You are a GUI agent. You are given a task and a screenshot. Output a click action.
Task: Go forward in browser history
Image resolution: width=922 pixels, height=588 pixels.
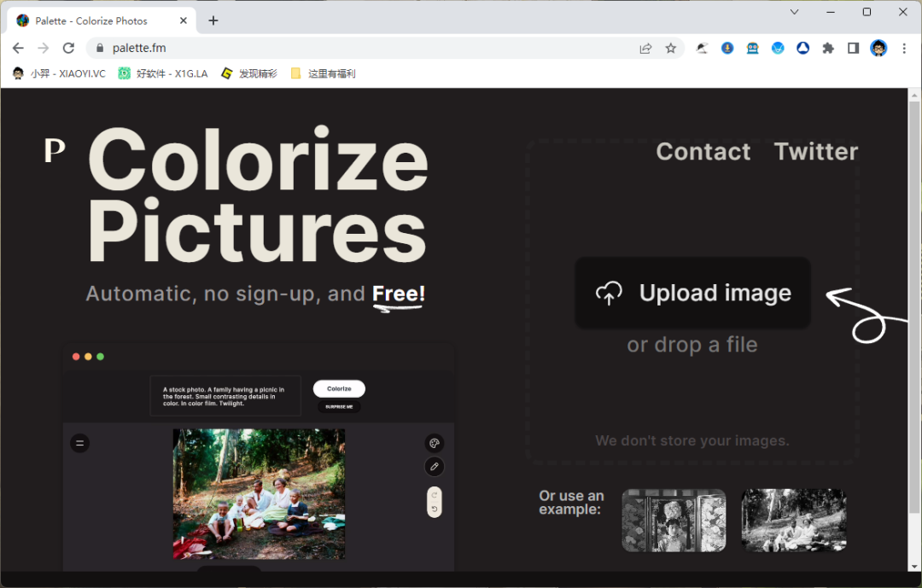pos(43,48)
